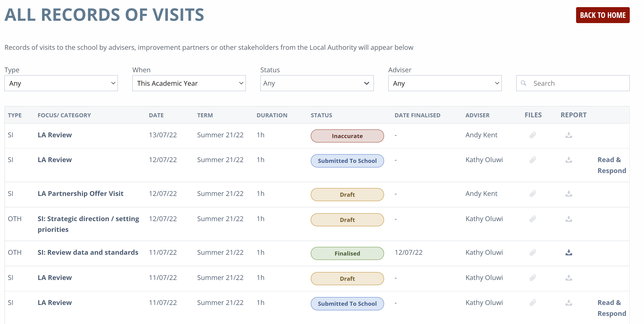644x324 pixels.
Task: Click the Submitted To School badge dated 12/07/22
Action: [347, 161]
